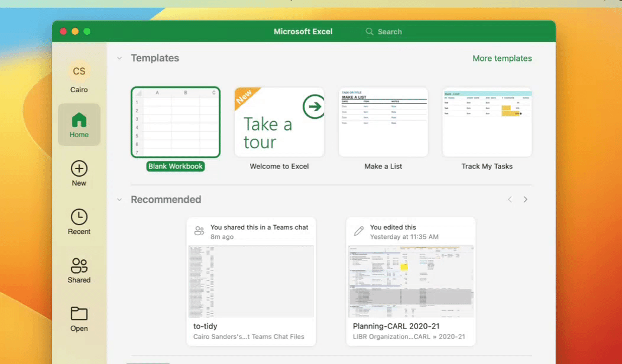
Task: Click the LIBR Organization CARL path text
Action: 409,337
